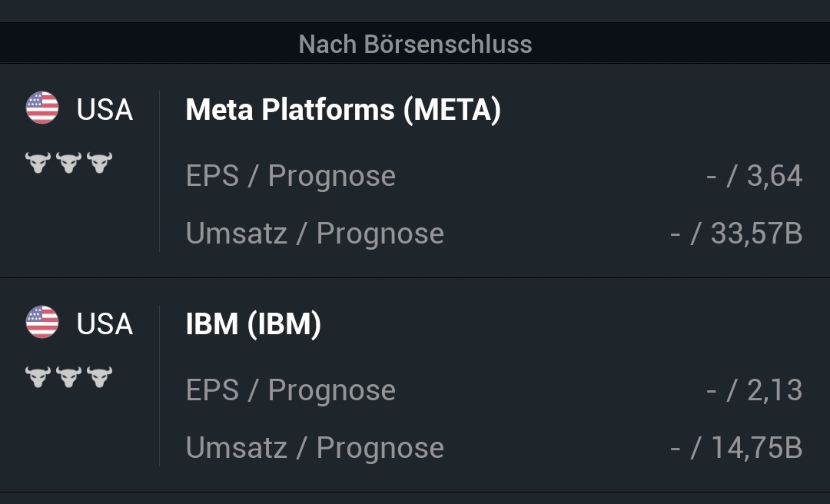This screenshot has height=504, width=830.
Task: Click leftmost bull importance icon for Meta Platforms
Action: [x=38, y=162]
